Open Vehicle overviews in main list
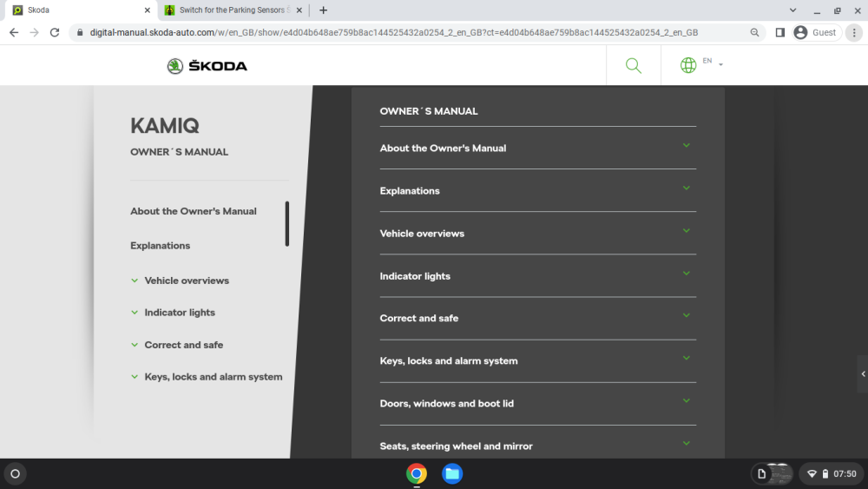868x489 pixels. (x=422, y=234)
